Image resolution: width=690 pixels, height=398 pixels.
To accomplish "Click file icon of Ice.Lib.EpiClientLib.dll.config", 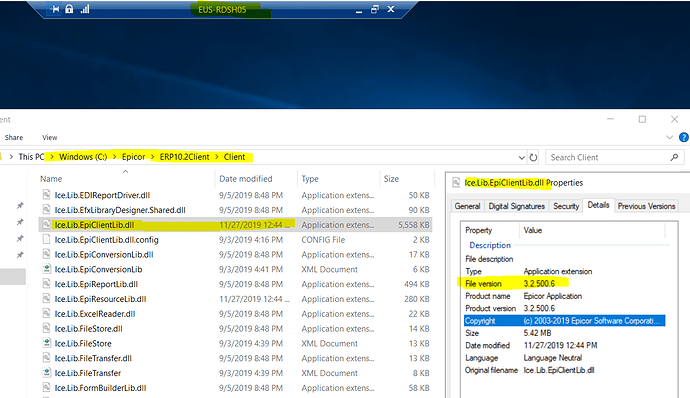I will 46,240.
